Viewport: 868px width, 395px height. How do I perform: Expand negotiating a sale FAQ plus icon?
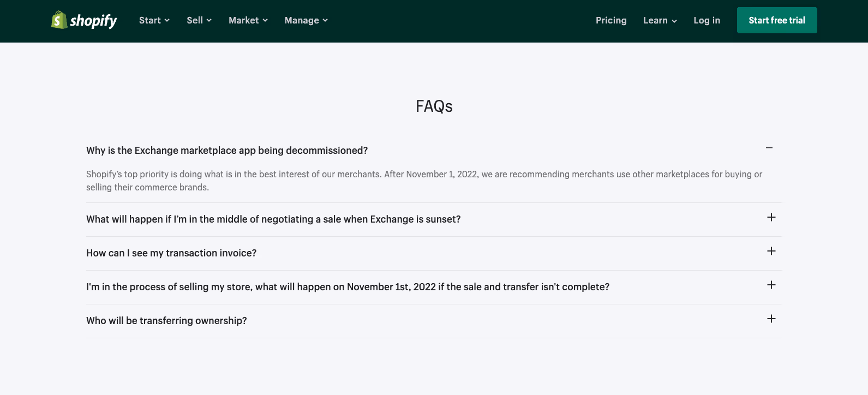click(x=771, y=217)
